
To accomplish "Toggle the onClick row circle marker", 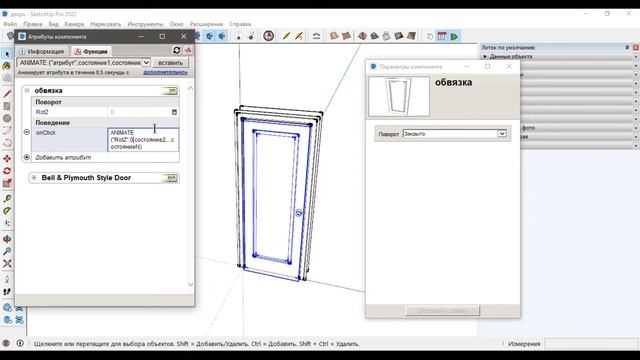I will (x=27, y=132).
